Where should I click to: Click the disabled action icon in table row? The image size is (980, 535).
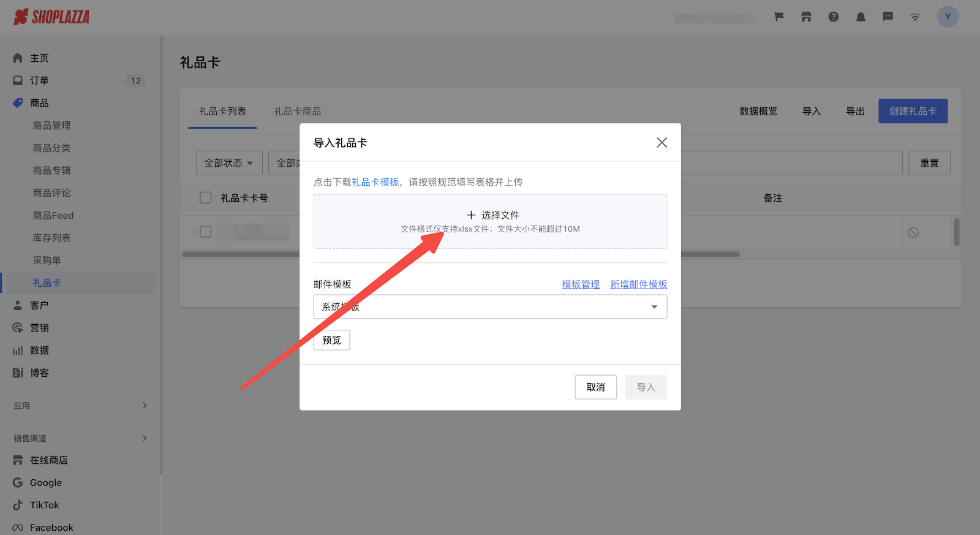pyautogui.click(x=913, y=232)
